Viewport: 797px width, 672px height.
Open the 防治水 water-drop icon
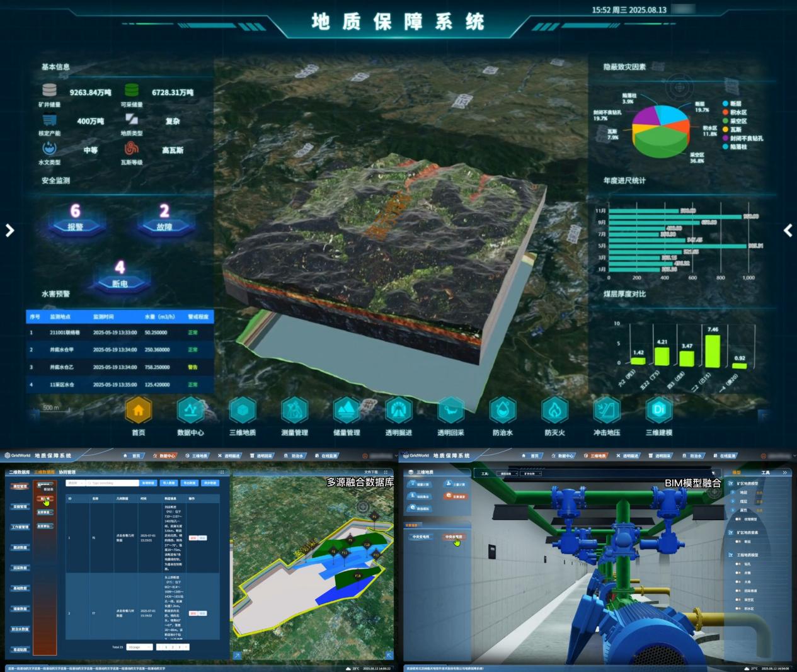[502, 411]
